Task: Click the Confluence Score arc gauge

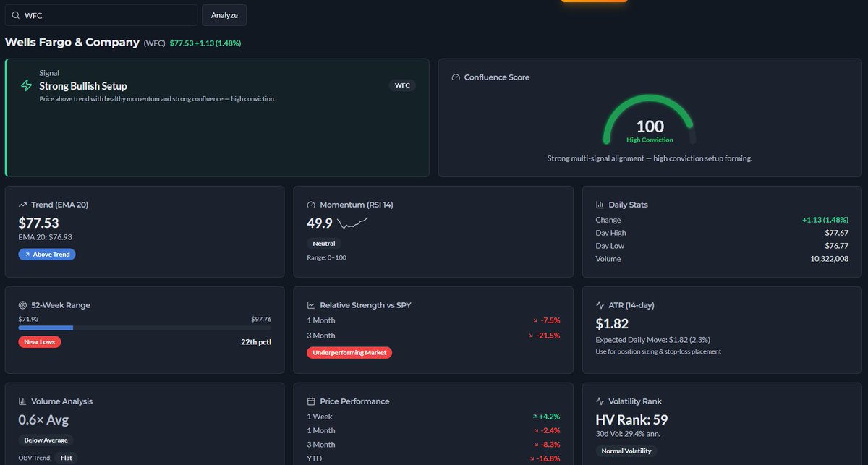Action: (650, 118)
